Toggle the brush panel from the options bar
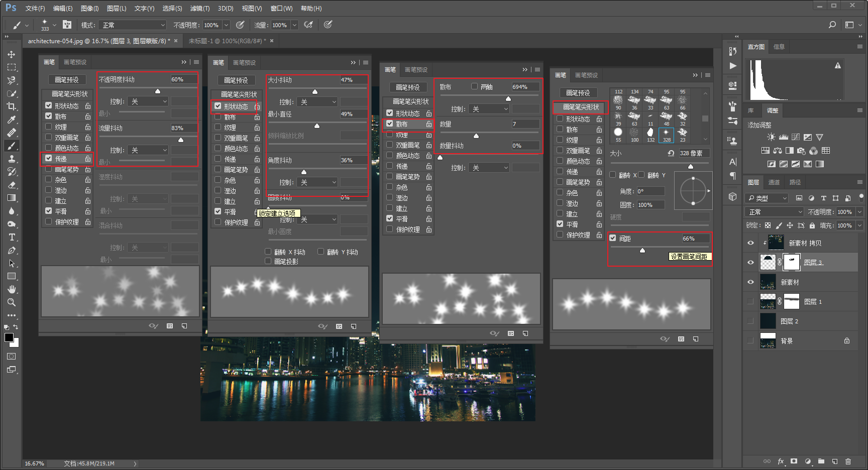 [x=67, y=25]
